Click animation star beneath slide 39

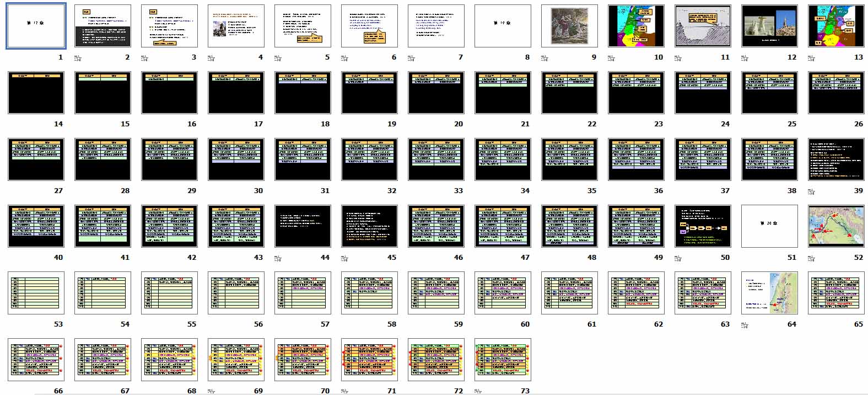[811, 191]
